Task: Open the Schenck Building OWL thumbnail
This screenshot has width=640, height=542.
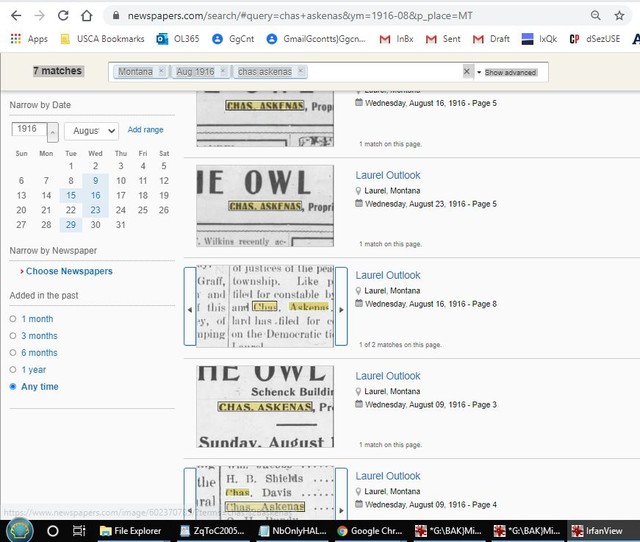Action: point(265,406)
